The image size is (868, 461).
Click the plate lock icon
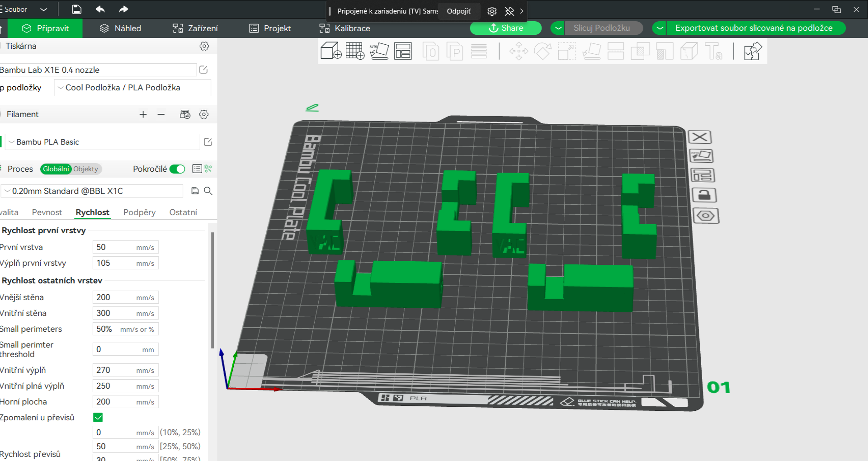click(x=704, y=195)
